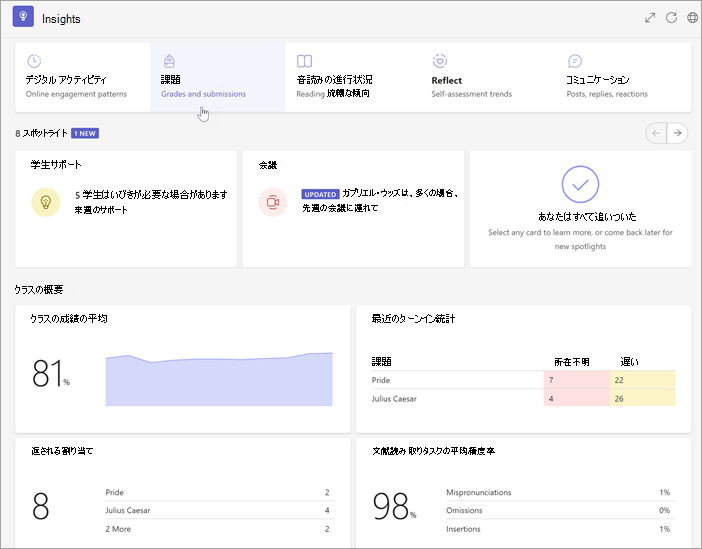Open Posts, replies, reactions tab

tap(624, 77)
